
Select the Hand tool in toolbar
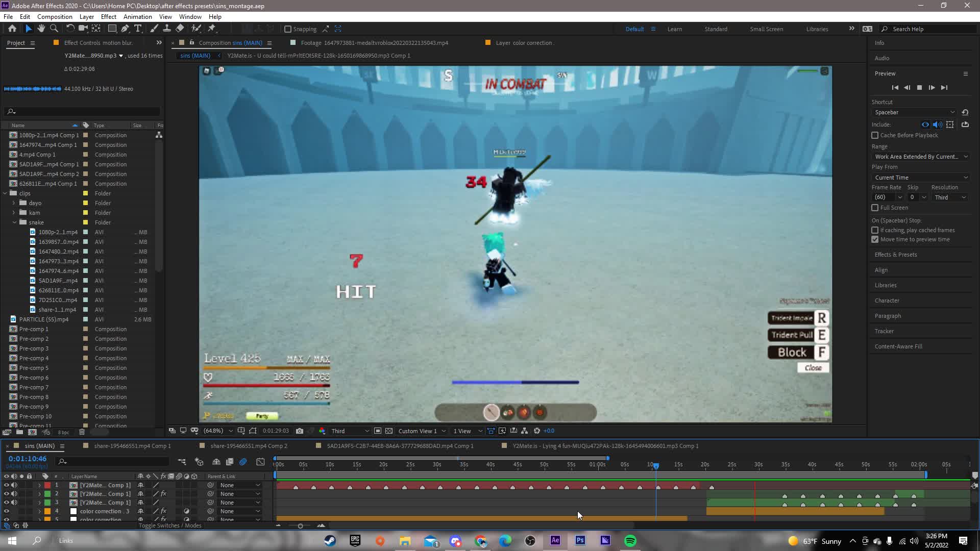41,29
